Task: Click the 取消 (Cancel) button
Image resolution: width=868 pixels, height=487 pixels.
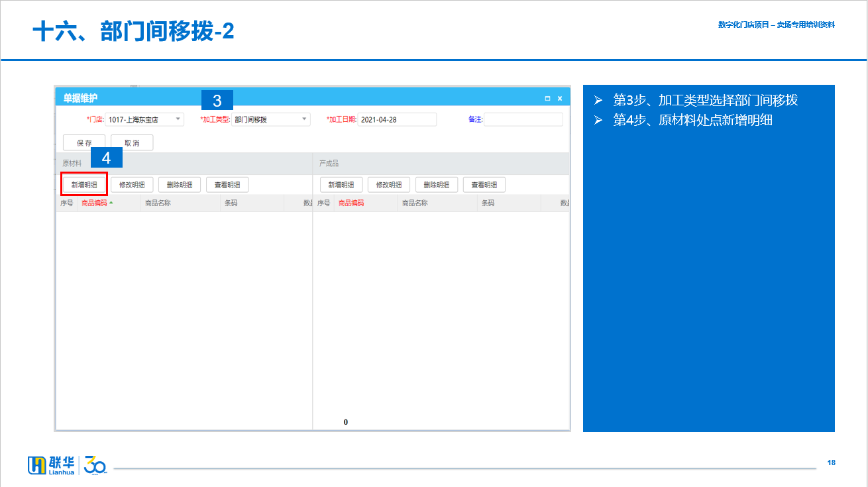Action: click(x=132, y=142)
